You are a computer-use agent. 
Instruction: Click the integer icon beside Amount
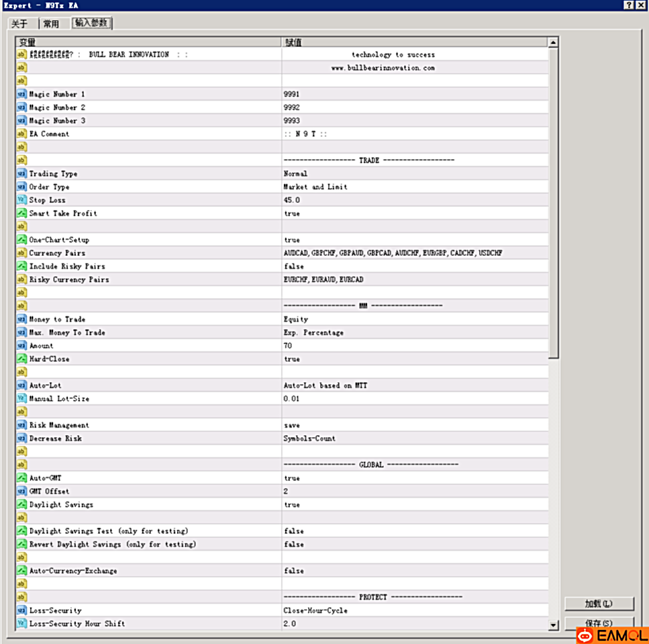click(21, 345)
